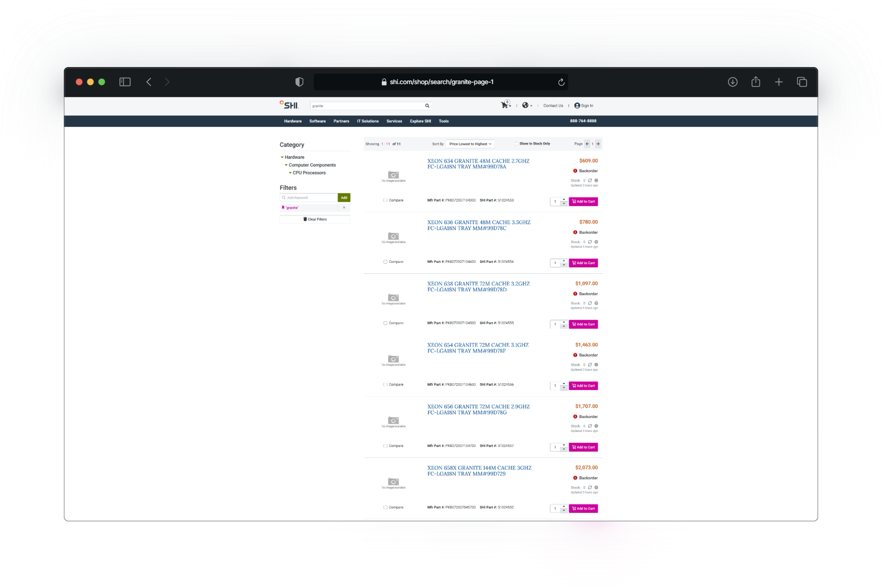
Task: Check Compare for XEON 634 GRANITE
Action: (x=385, y=200)
